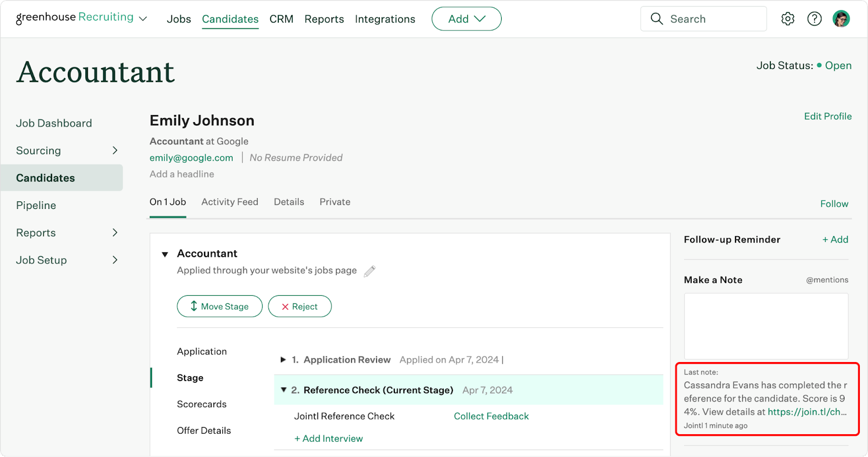Open Pipeline in the sidebar
Viewport: 868px width, 457px height.
(x=36, y=205)
